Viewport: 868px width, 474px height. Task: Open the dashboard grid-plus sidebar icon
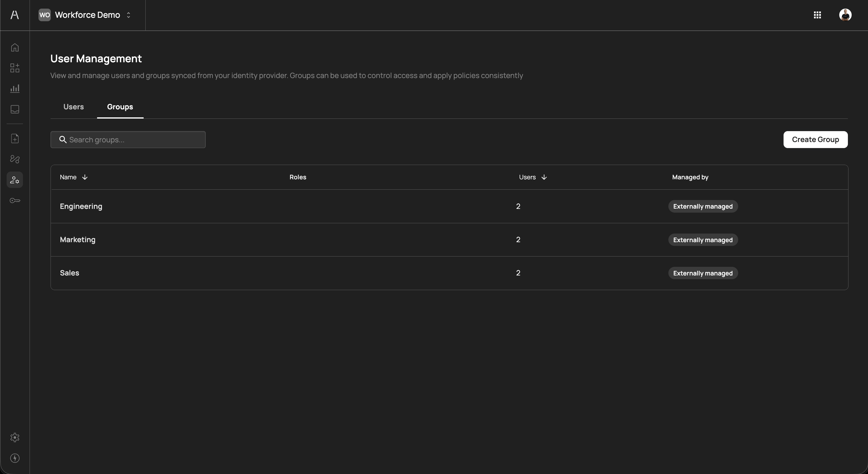point(15,68)
